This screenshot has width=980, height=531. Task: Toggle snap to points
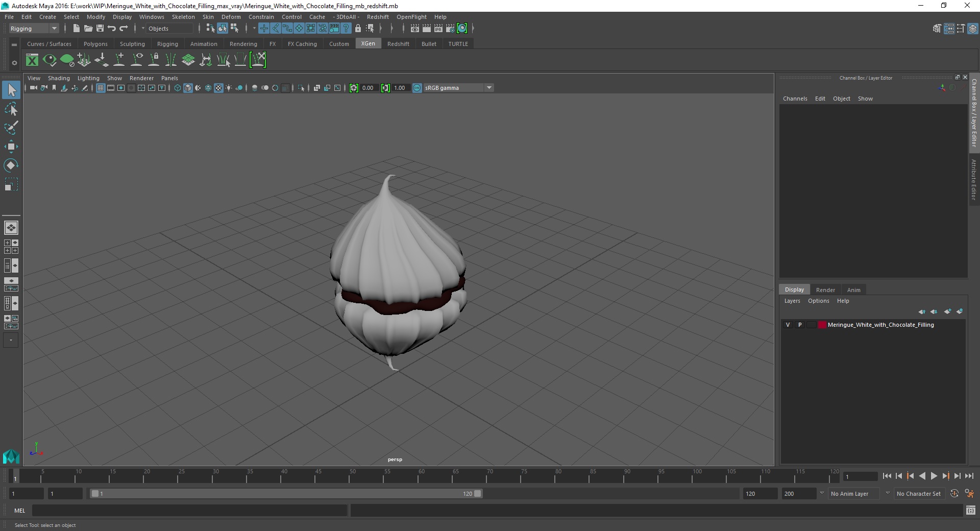(287, 29)
